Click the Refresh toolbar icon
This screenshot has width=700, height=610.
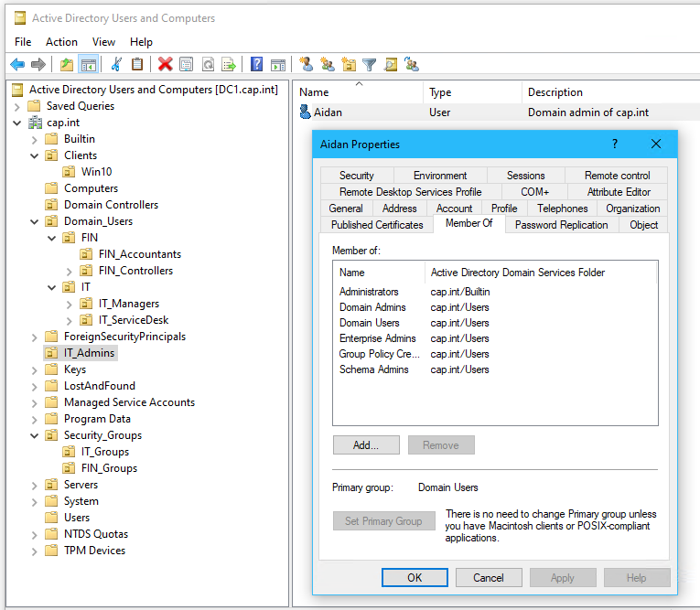(208, 65)
